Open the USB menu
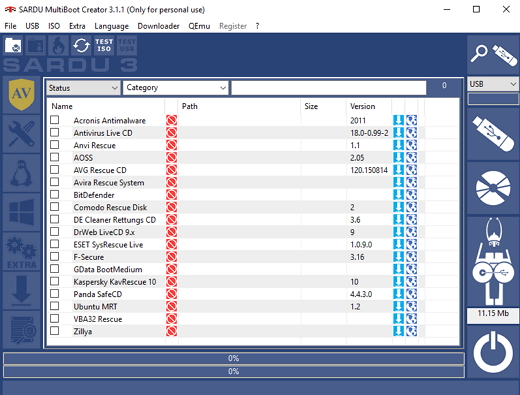 32,26
